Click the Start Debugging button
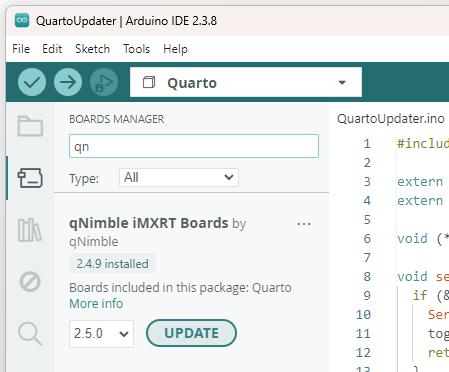 tap(104, 82)
